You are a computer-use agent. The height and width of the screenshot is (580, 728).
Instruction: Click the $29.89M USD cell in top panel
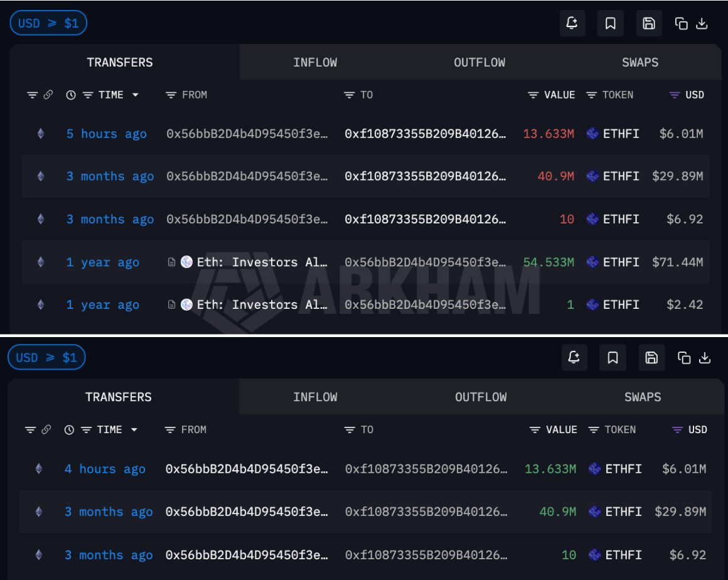click(677, 176)
